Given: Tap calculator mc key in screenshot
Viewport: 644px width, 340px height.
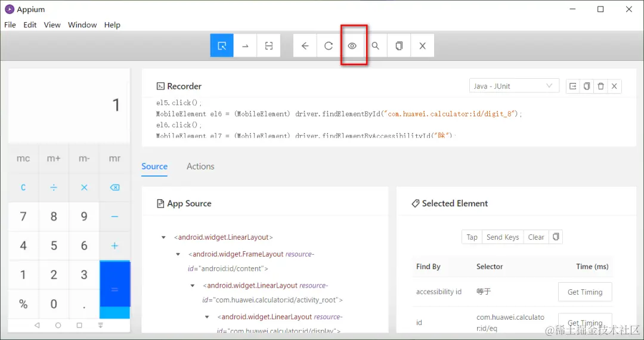Looking at the screenshot, I should (x=23, y=159).
